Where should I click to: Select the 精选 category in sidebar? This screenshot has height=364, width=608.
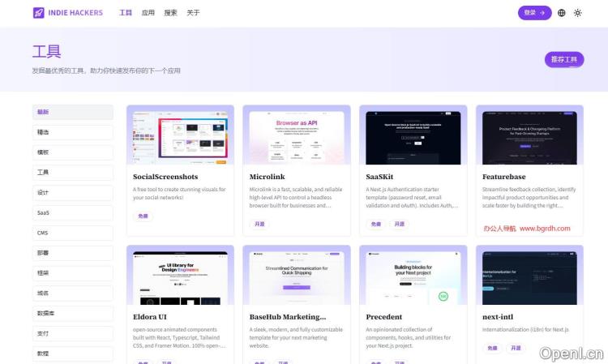pos(72,132)
